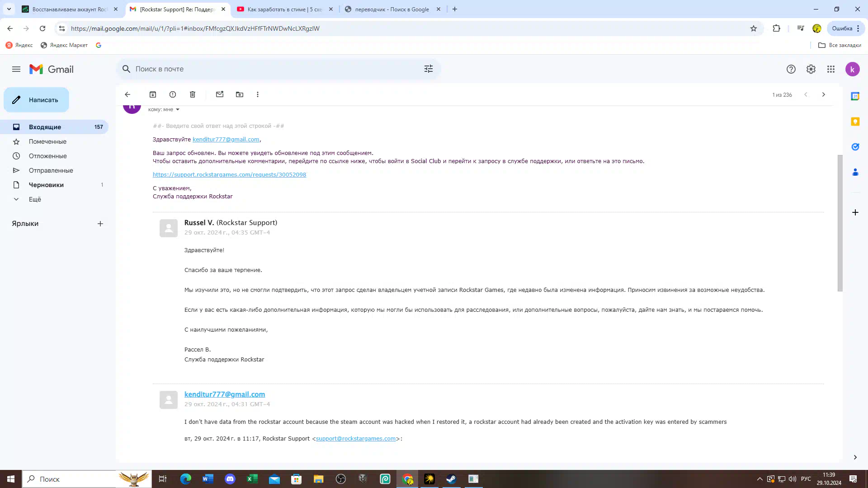Open Windows notification center
Screen dimensions: 868x488
(853, 479)
